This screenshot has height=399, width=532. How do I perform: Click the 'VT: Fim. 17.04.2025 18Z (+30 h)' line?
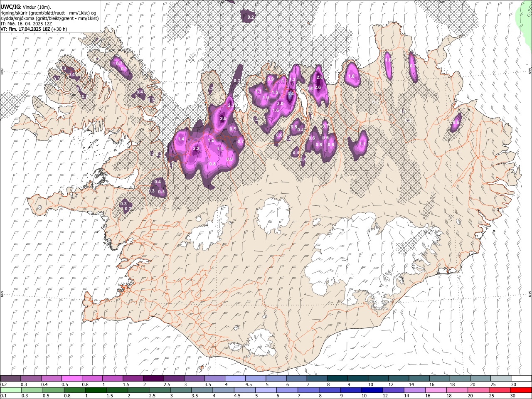34,29
